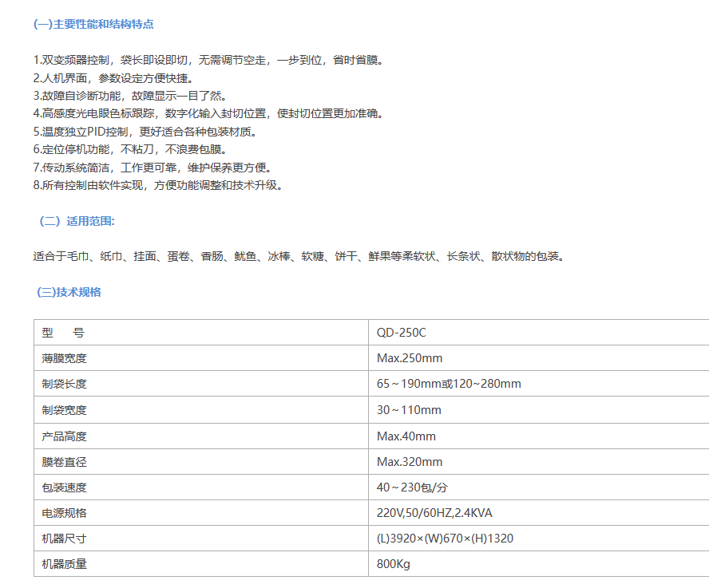Select the 30~110mm bag width value
Image resolution: width=709 pixels, height=588 pixels.
tap(409, 410)
